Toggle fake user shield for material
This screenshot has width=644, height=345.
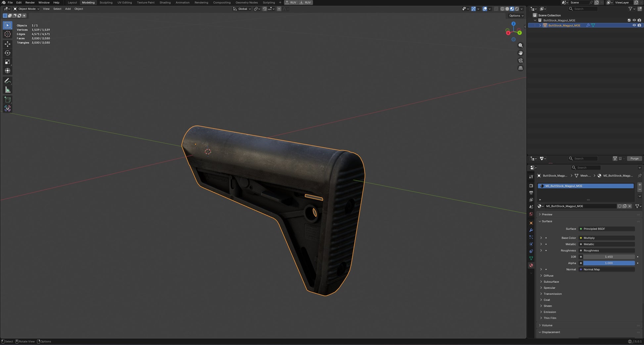620,206
